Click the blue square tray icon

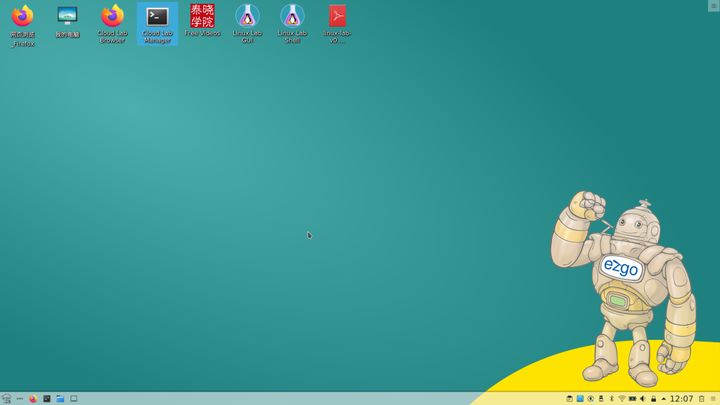[x=580, y=399]
